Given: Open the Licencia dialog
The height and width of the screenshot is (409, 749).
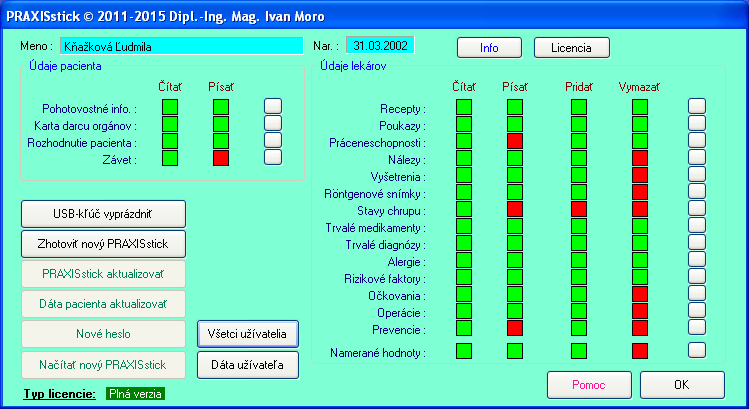Looking at the screenshot, I should (x=571, y=48).
